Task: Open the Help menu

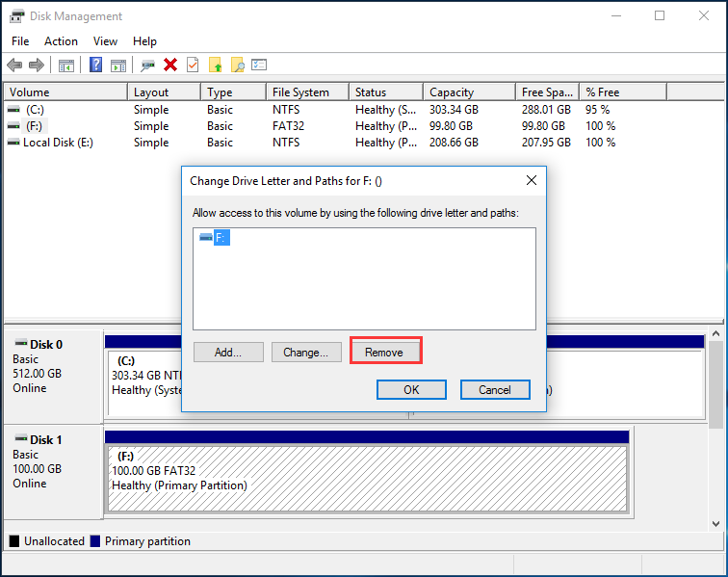Action: click(144, 41)
